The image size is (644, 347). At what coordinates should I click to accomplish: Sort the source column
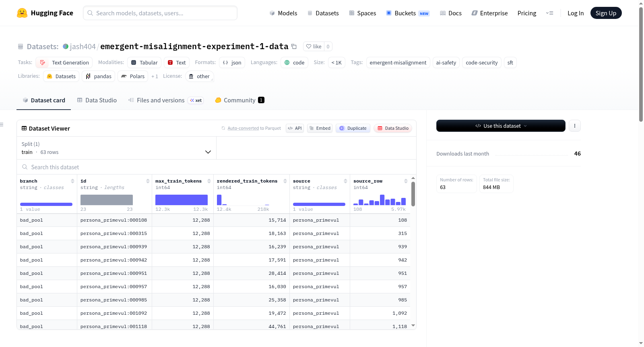click(x=345, y=181)
